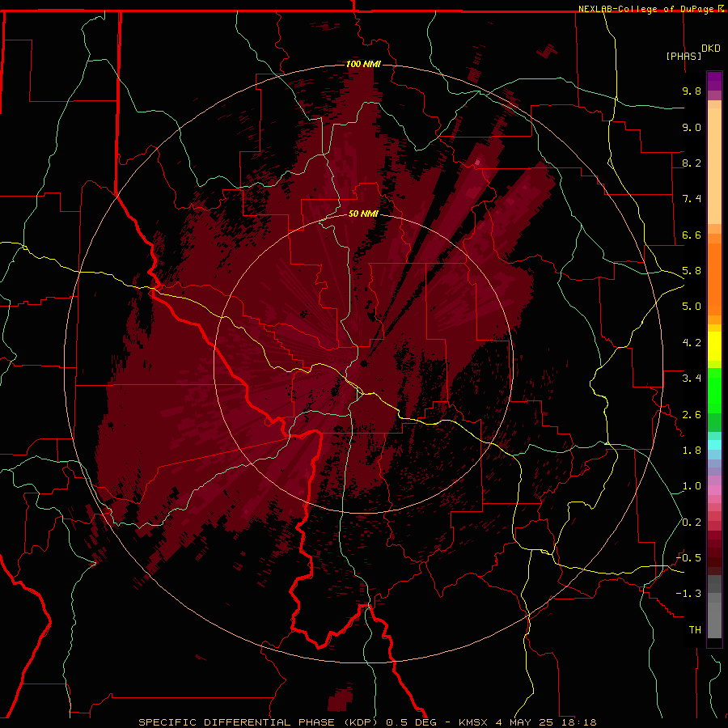Click the 2.6 value on the scale

pyautogui.click(x=692, y=415)
